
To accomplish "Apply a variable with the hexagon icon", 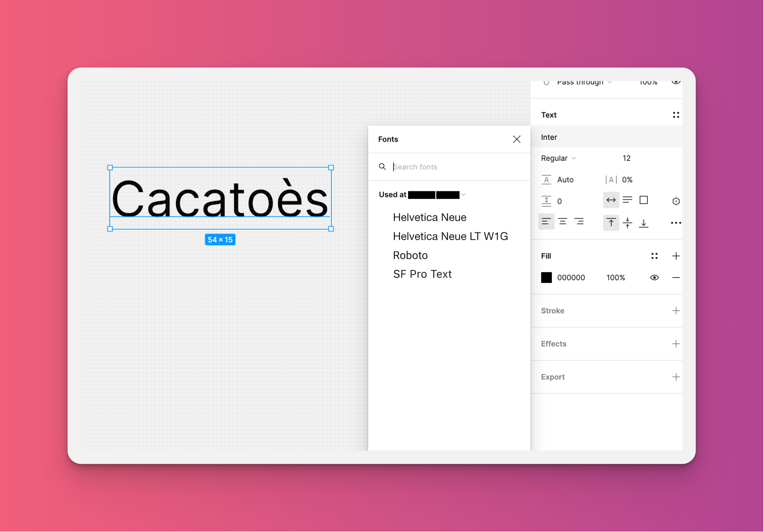I will [676, 200].
